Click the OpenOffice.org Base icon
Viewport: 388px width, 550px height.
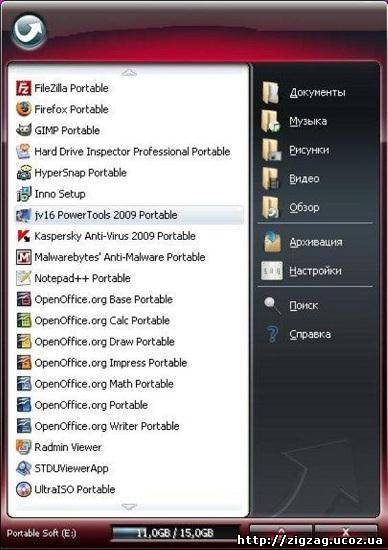pos(24,299)
